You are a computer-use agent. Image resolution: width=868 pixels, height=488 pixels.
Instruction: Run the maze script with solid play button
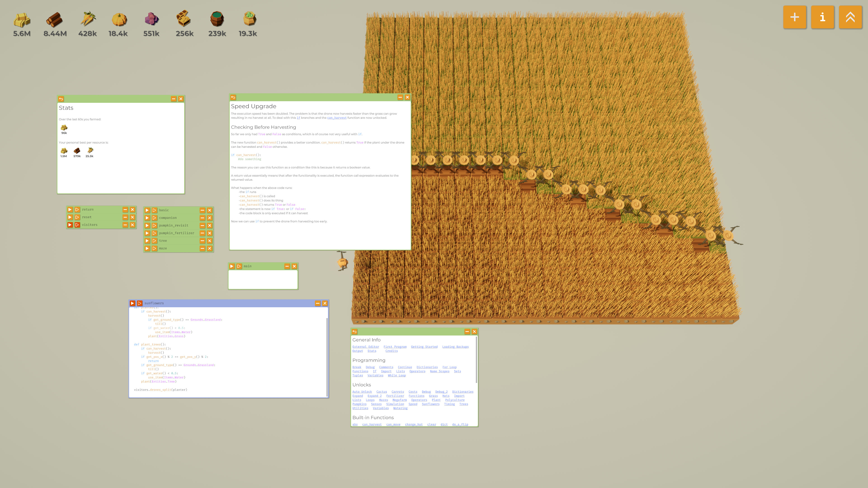pos(147,248)
